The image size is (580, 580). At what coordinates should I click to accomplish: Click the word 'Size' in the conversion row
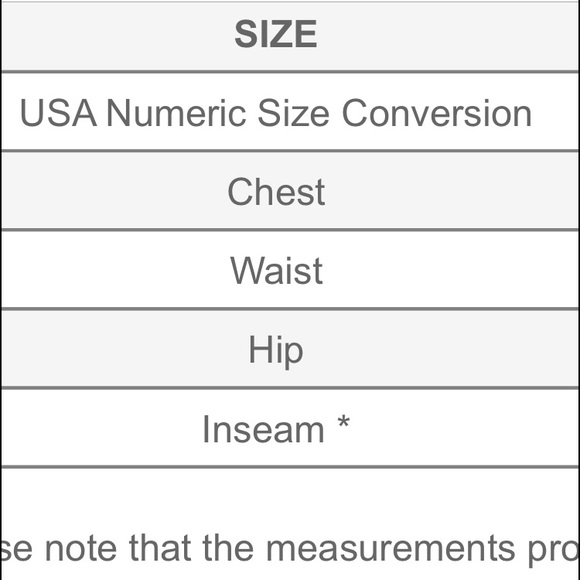pos(293,113)
